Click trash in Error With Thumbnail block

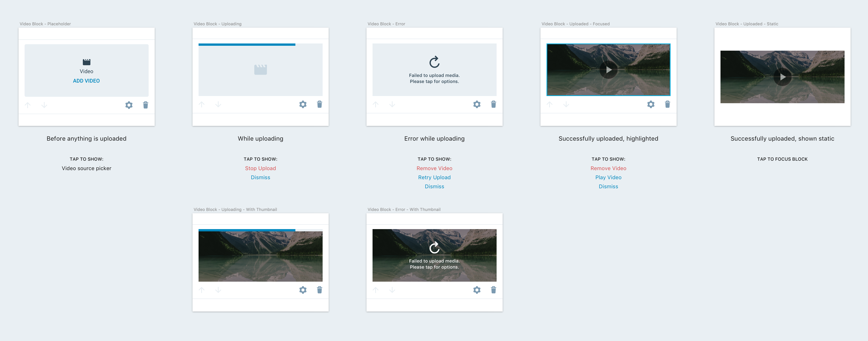point(493,290)
